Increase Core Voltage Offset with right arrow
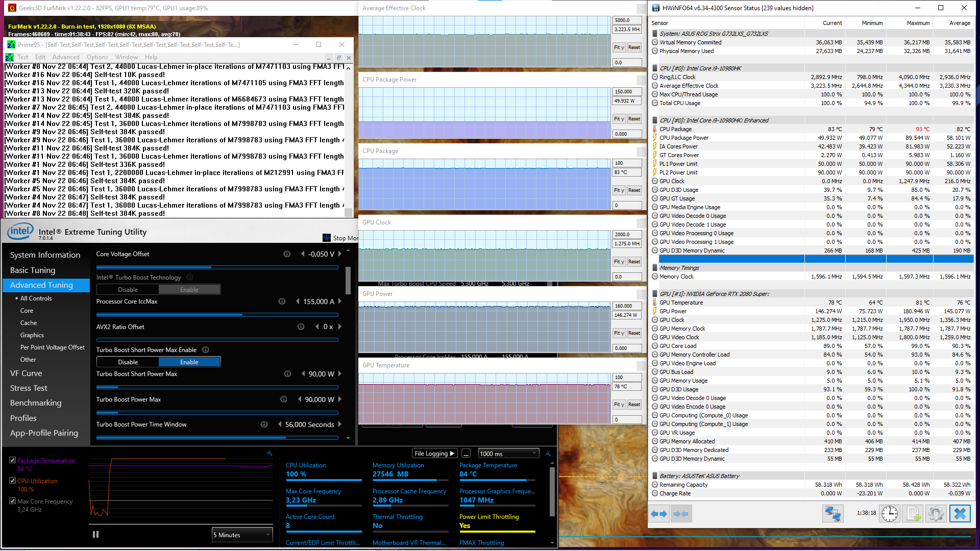Screen dimensions: 980x551 tap(340, 254)
